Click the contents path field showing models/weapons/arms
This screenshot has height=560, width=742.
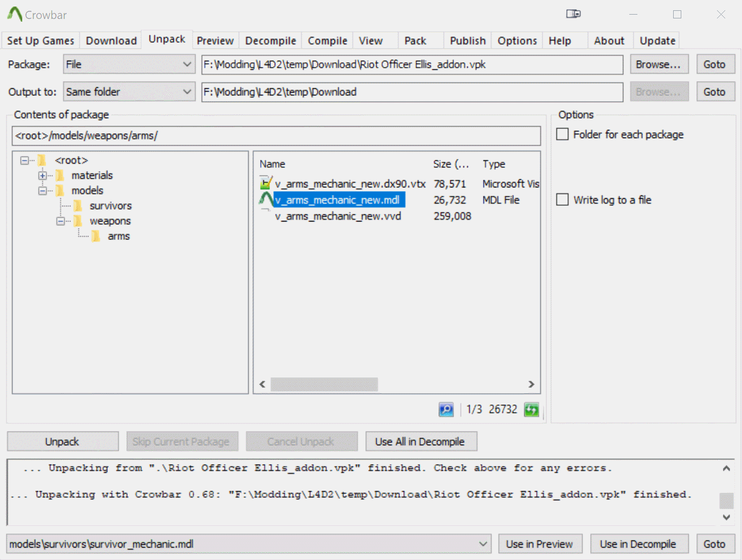click(x=276, y=136)
